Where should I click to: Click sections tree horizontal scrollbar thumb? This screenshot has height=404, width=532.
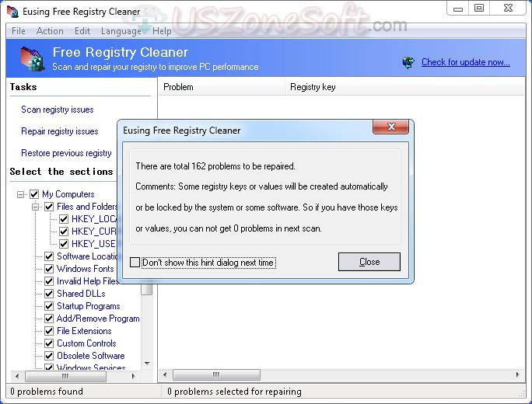pos(65,376)
